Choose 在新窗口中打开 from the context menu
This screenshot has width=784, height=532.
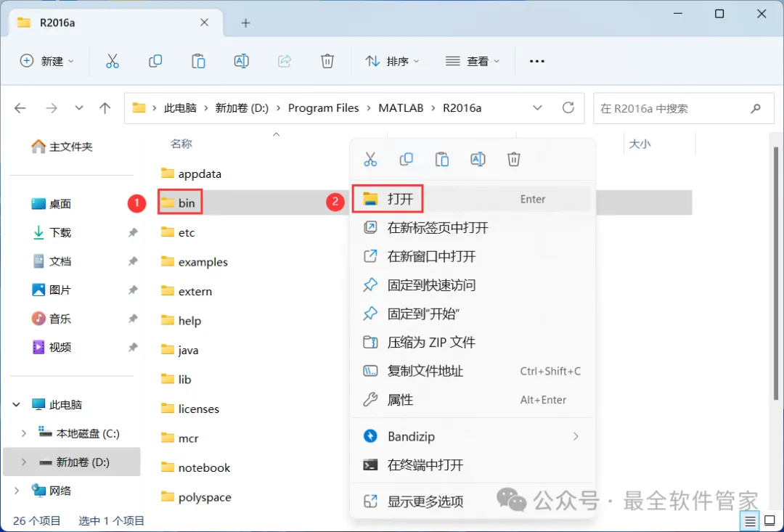click(x=472, y=256)
